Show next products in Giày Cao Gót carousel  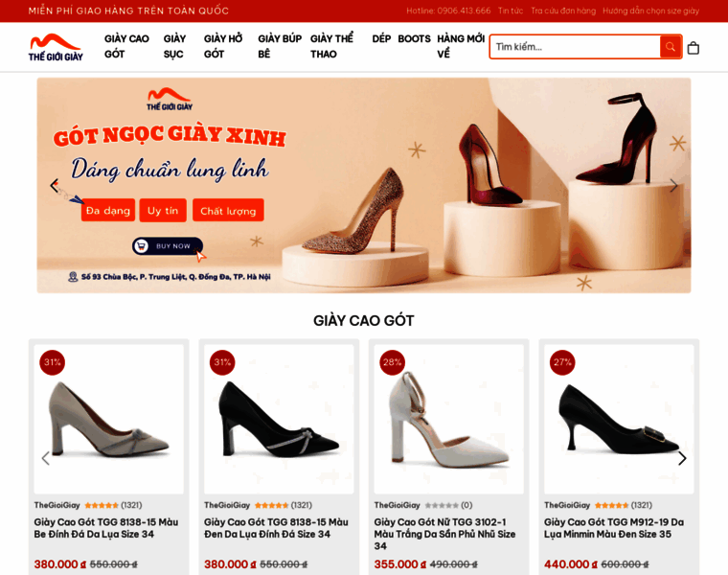682,458
